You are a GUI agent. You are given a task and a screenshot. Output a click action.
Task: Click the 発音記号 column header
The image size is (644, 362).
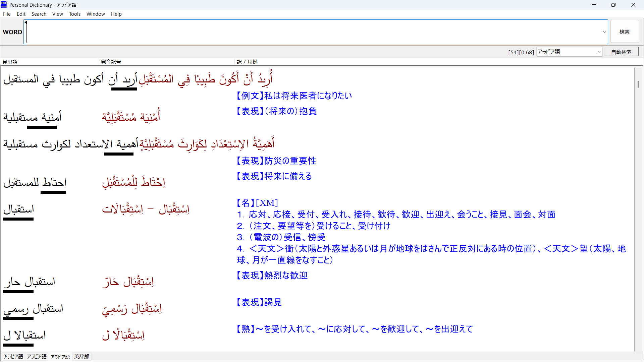coord(111,62)
